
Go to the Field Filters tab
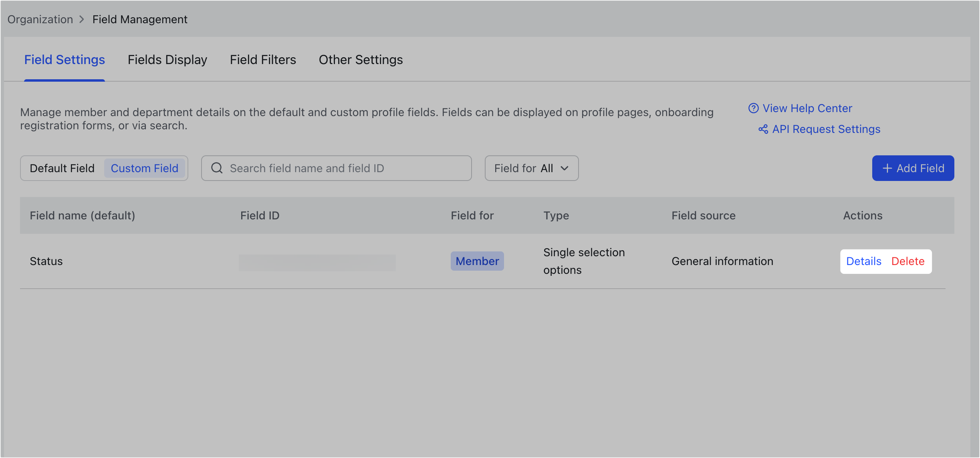point(263,60)
